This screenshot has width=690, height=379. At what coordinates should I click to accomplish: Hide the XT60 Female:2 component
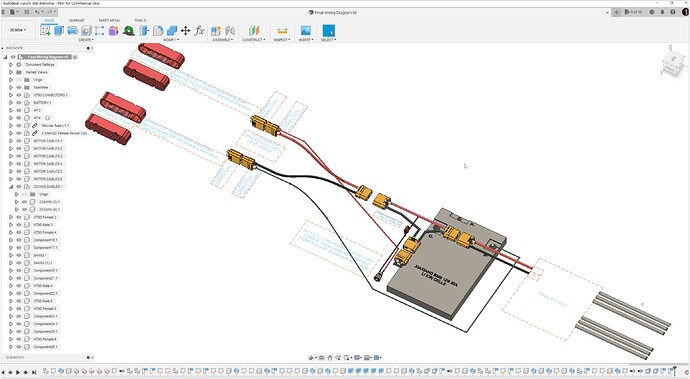19,217
